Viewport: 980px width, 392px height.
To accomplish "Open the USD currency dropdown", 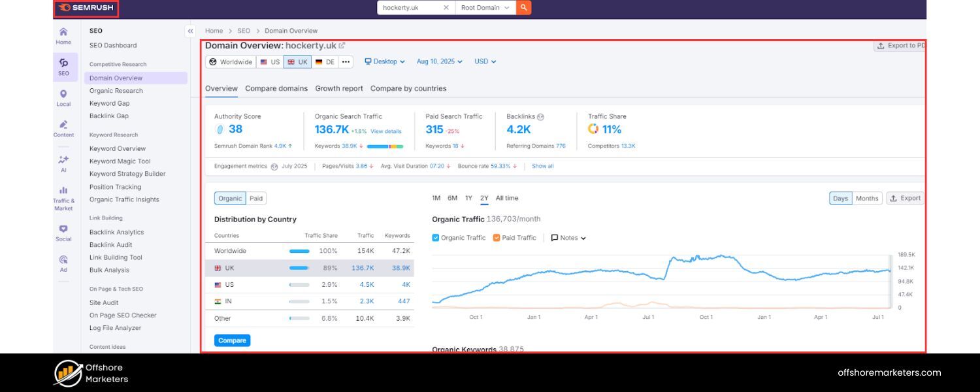I will click(x=484, y=61).
